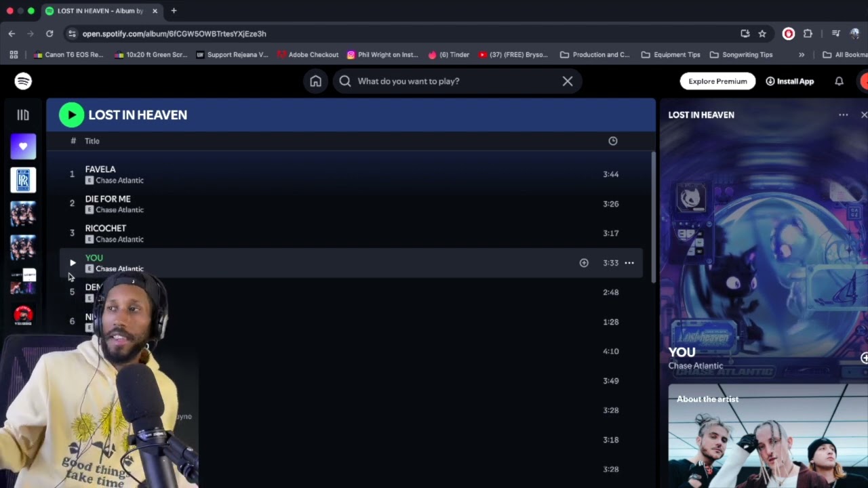Viewport: 868px width, 488px height.
Task: Go back in the browser
Action: [12, 33]
